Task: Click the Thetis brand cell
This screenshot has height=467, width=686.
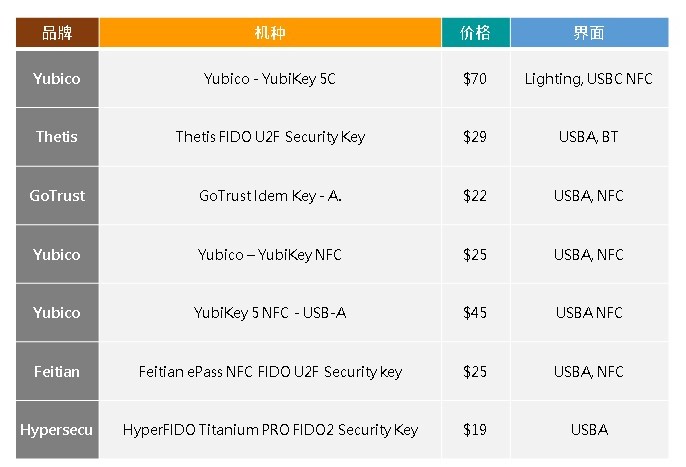Action: (57, 137)
